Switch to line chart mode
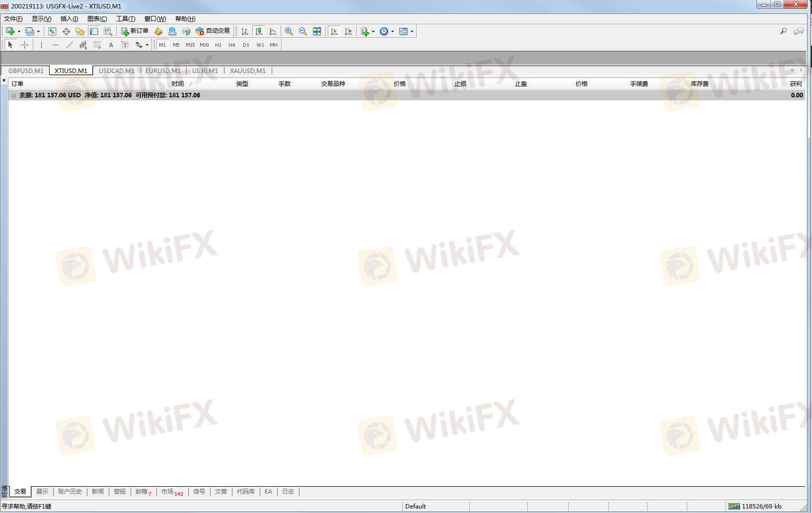Screen dimensions: 812x513 tap(273, 31)
